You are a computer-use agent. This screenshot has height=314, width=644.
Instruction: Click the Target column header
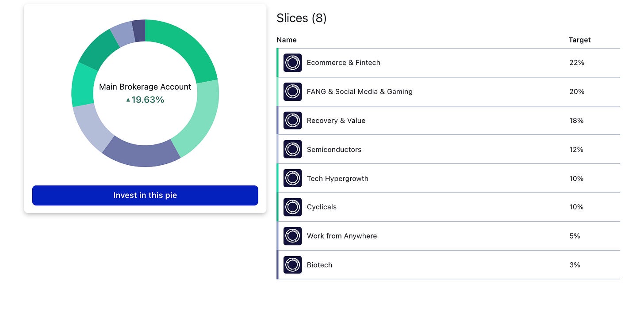[579, 40]
